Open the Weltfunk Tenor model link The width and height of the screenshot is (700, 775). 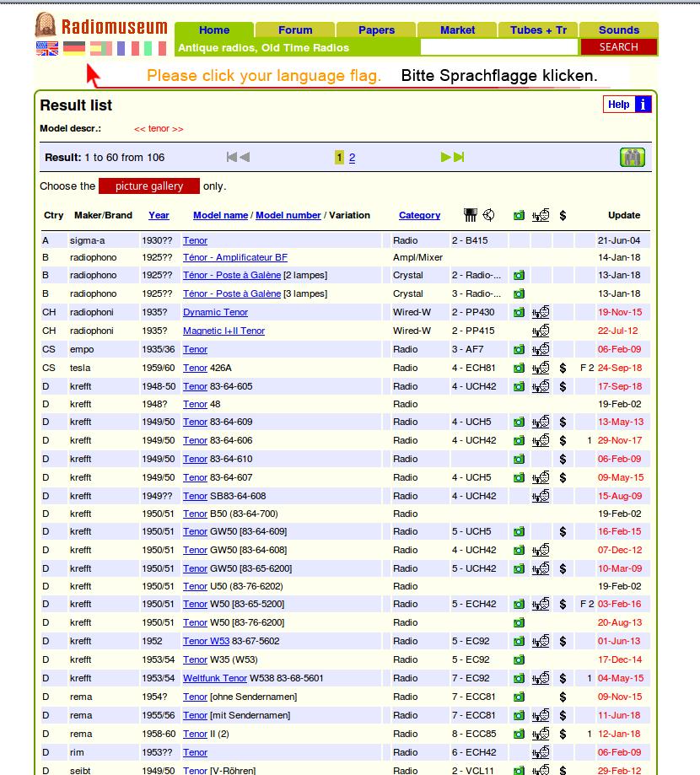[x=215, y=678]
